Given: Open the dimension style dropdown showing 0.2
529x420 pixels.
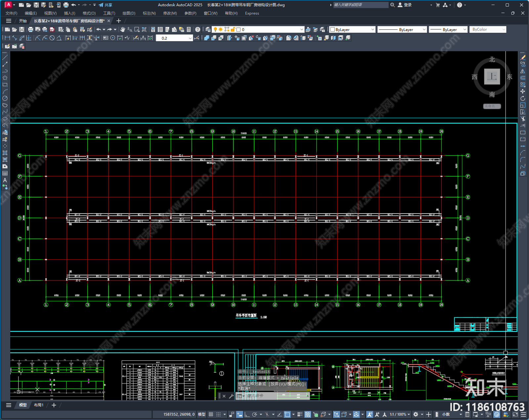Looking at the screenshot, I should click(x=174, y=38).
